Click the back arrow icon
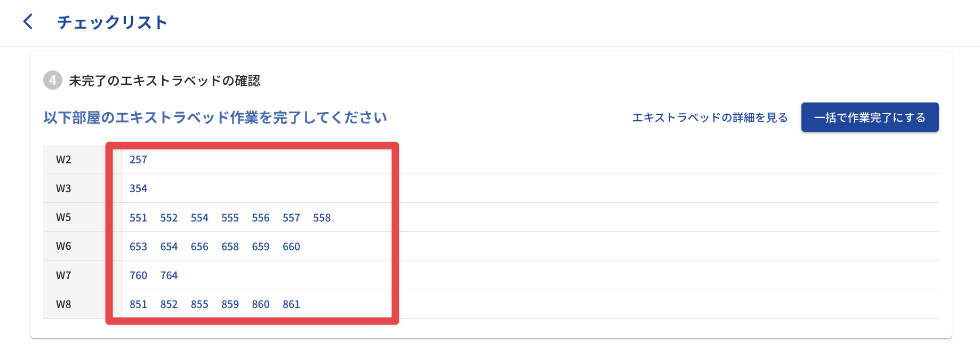The width and height of the screenshot is (980, 348). [x=28, y=22]
